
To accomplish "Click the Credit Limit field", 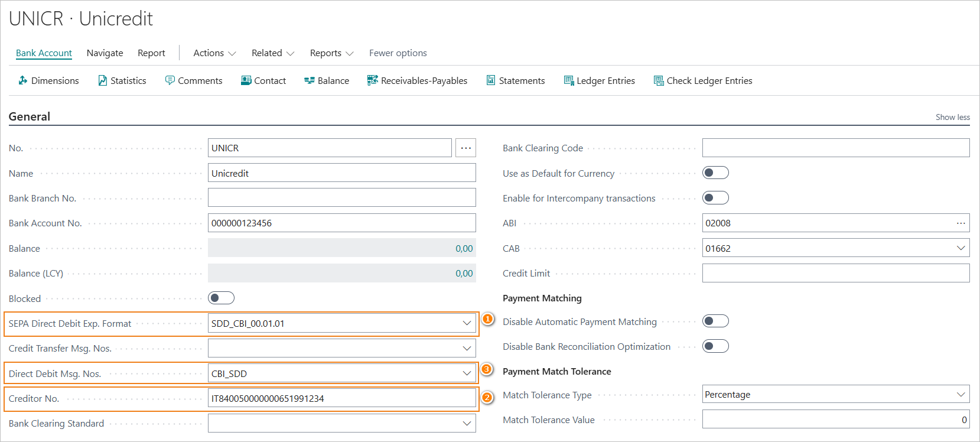I will coord(836,273).
